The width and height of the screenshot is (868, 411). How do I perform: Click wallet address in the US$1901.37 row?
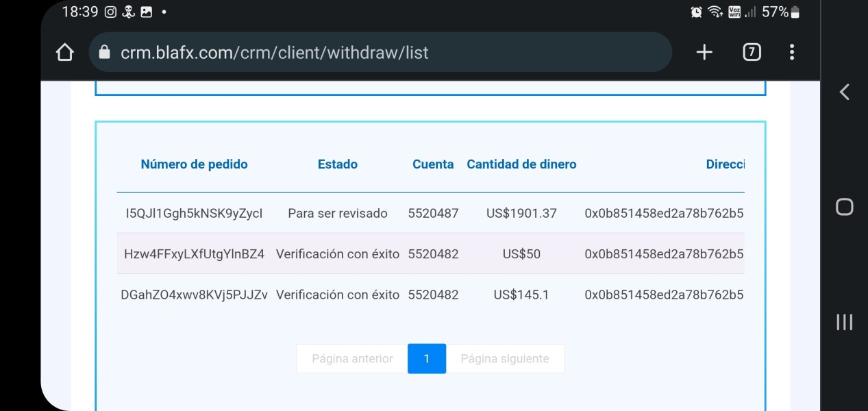664,213
